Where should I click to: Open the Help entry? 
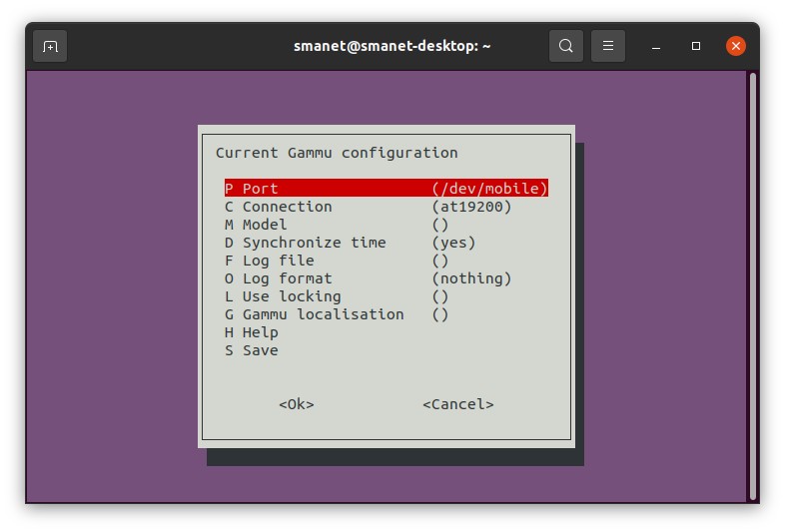tap(386, 332)
